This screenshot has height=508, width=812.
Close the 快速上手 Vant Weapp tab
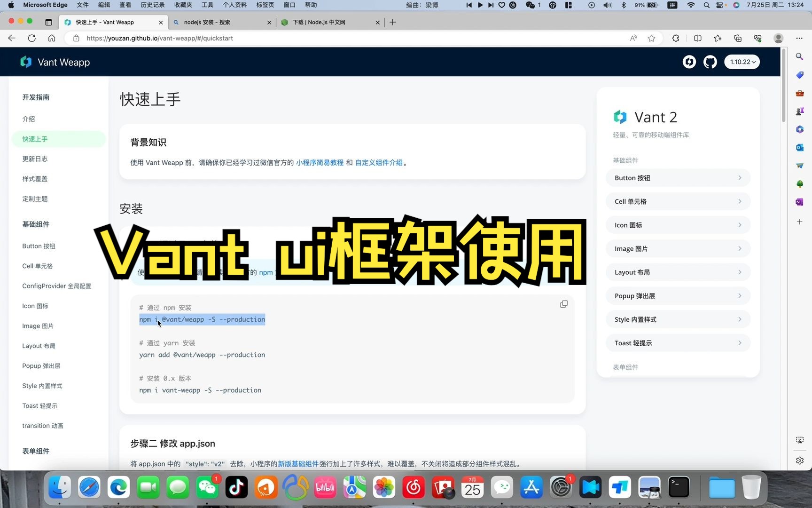point(161,22)
